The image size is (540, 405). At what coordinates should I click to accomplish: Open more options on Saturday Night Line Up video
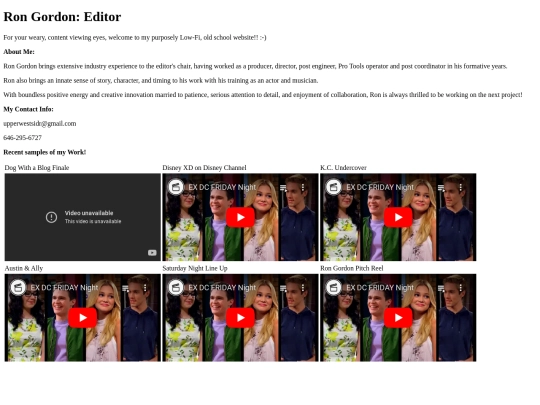click(303, 287)
